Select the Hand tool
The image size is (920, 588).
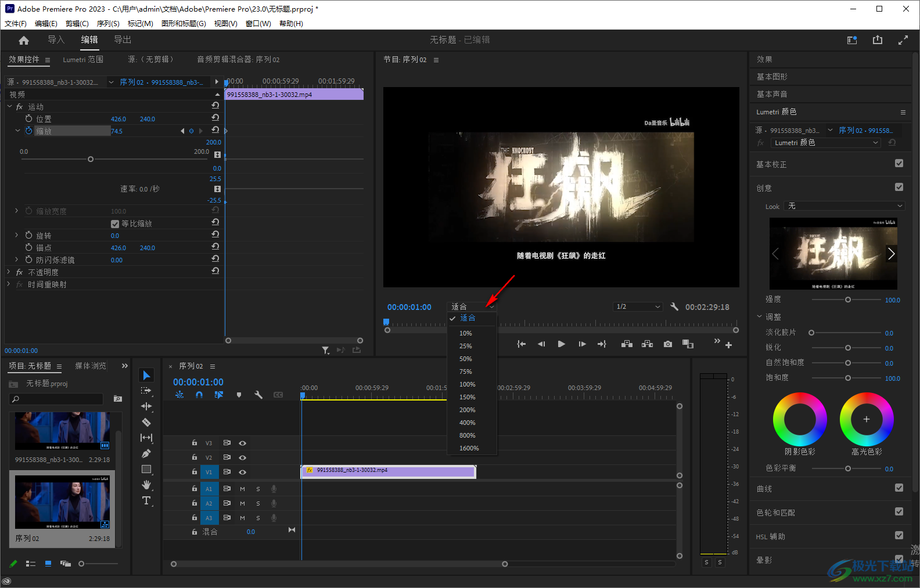click(146, 485)
